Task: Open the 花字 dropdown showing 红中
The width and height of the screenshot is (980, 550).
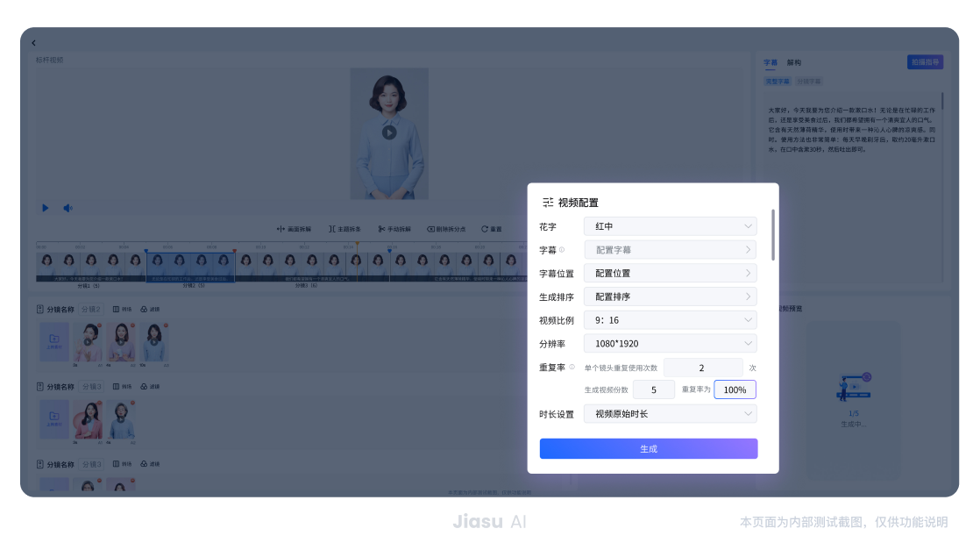Action: (670, 226)
